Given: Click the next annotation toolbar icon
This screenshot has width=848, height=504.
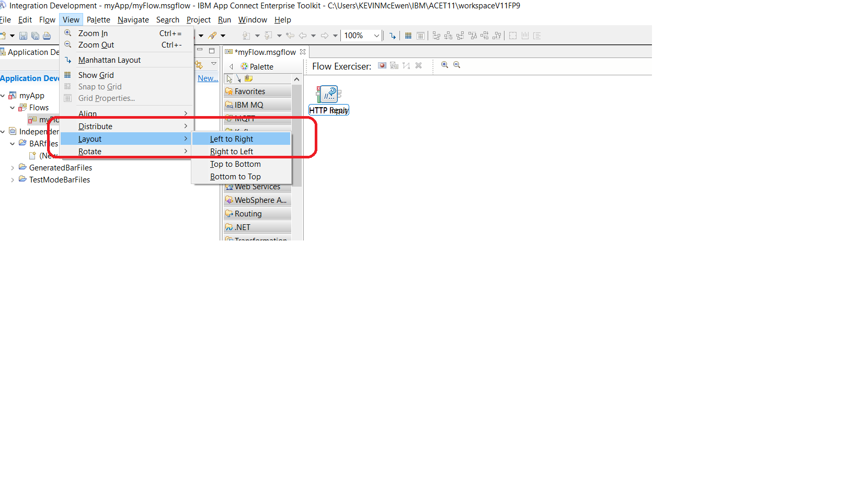Looking at the screenshot, I should pos(246,36).
